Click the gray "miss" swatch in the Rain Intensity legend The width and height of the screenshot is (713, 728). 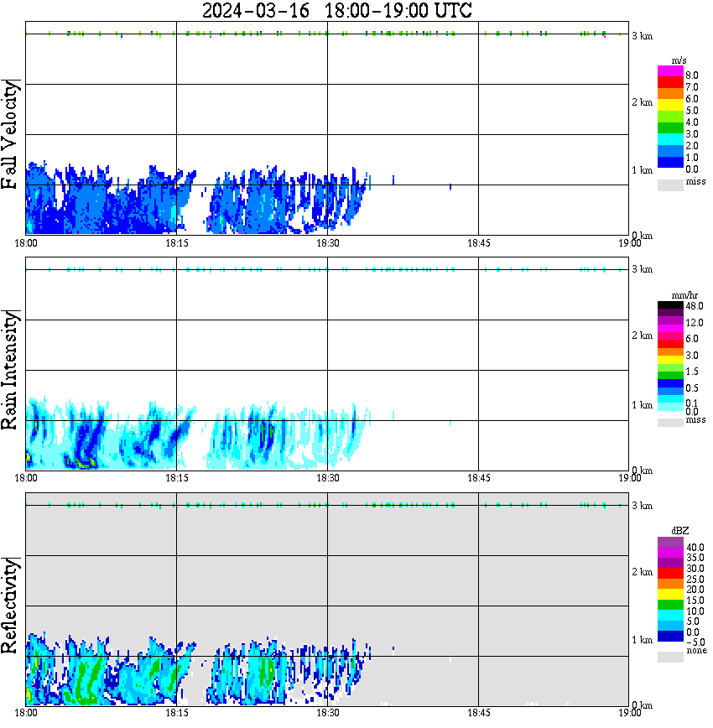click(x=670, y=423)
